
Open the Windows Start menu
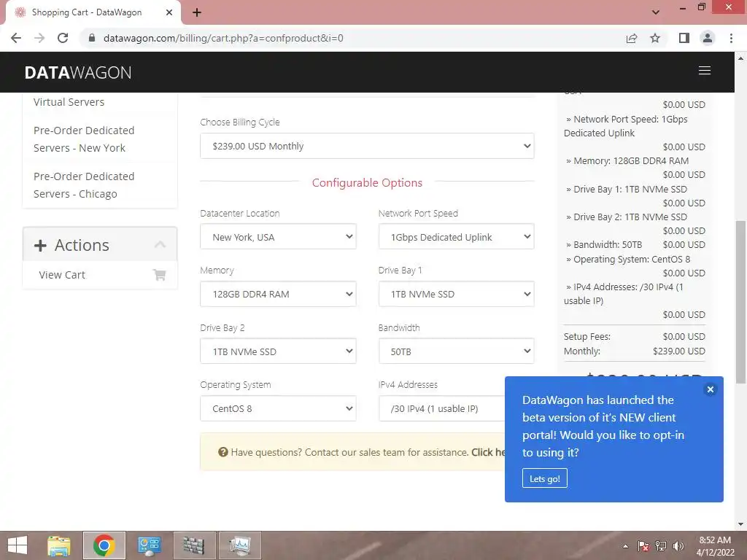(18, 545)
